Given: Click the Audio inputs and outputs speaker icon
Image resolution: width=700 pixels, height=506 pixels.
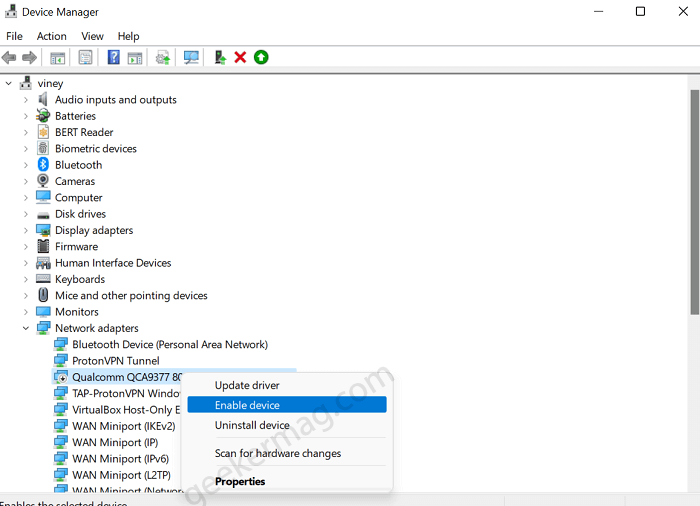Looking at the screenshot, I should (43, 99).
